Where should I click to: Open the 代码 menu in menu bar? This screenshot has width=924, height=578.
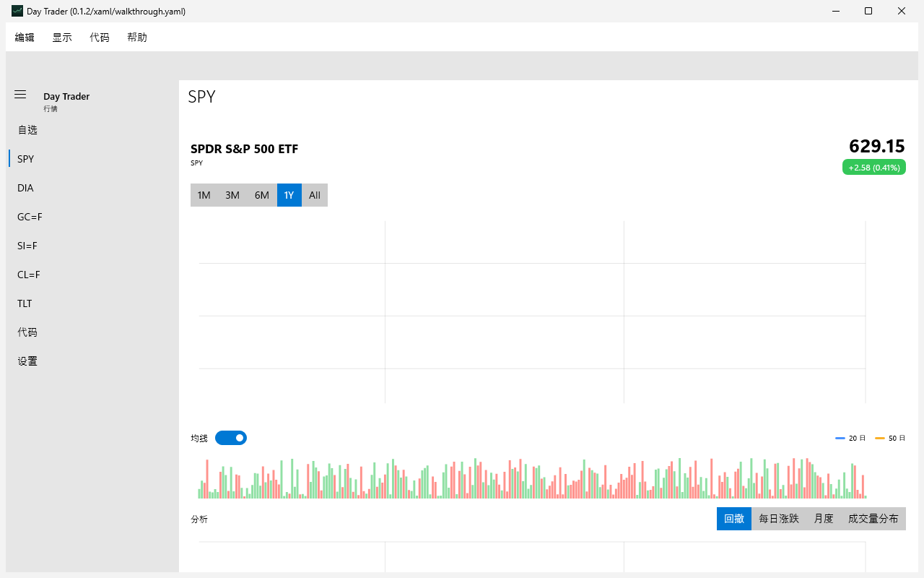tap(100, 38)
